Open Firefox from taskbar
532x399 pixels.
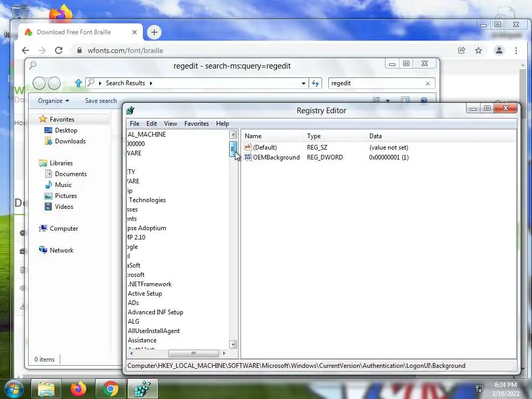coord(78,389)
